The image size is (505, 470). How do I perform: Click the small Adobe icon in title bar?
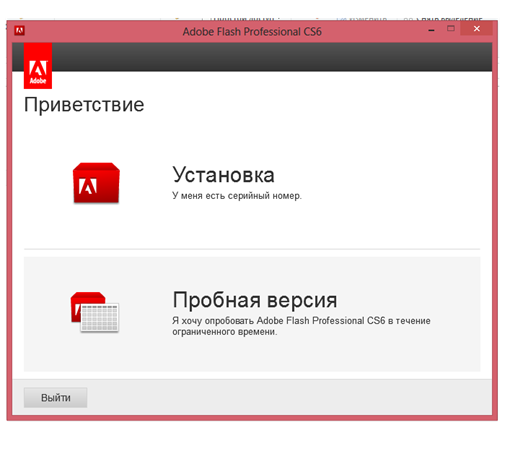click(19, 31)
